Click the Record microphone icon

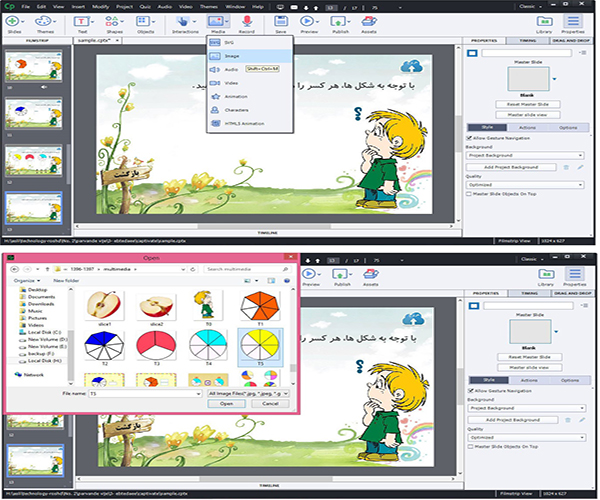tap(245, 22)
